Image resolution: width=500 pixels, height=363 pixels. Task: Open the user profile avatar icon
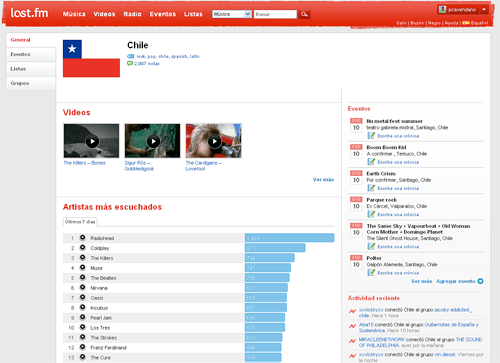[442, 10]
